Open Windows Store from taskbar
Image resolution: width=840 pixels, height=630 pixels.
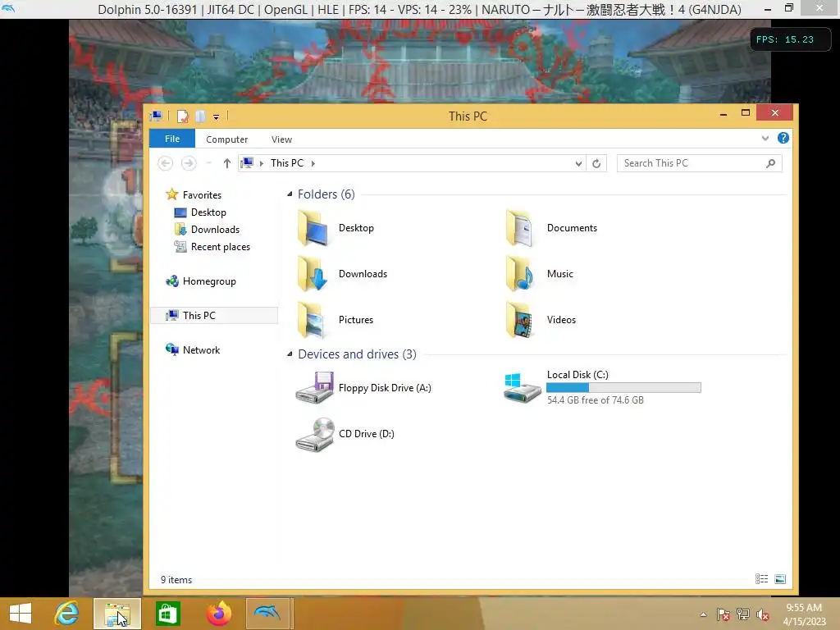[167, 614]
